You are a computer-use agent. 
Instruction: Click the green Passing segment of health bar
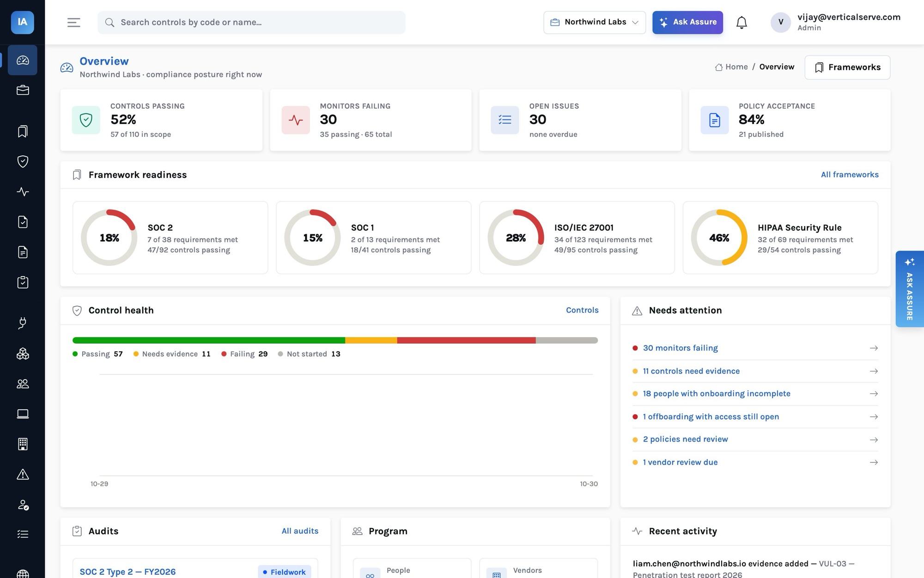pos(209,340)
